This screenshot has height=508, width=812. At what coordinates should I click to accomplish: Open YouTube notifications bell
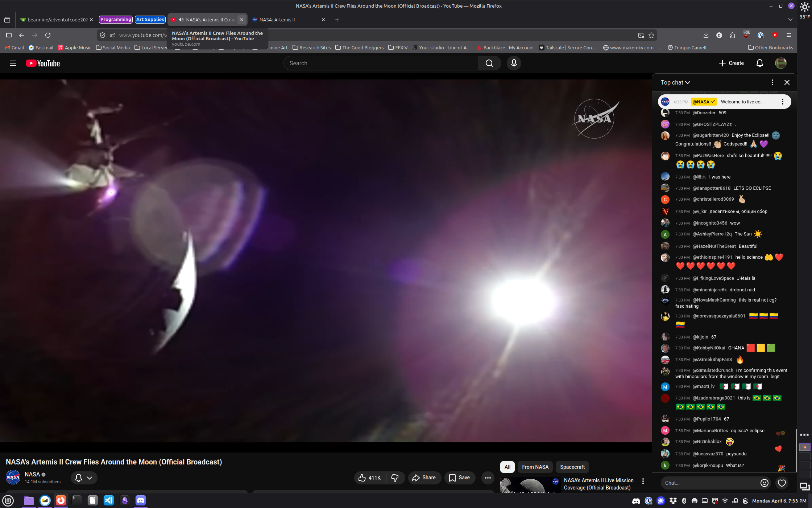(x=759, y=63)
